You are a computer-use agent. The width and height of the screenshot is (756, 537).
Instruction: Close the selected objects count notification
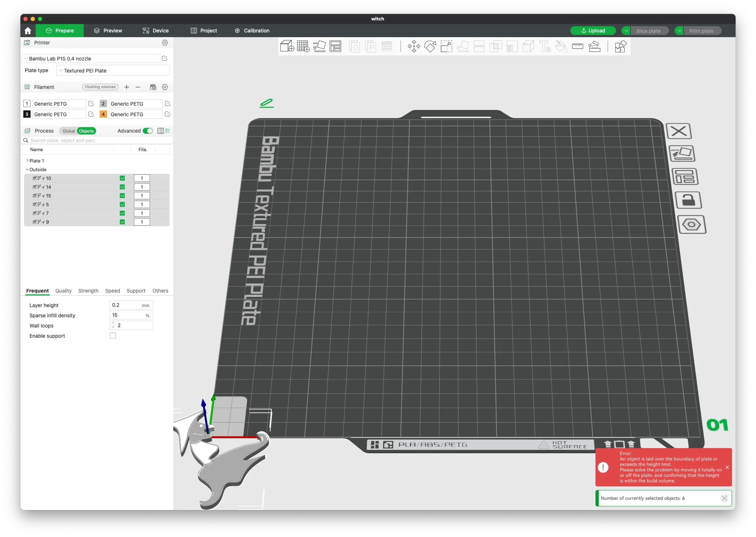pyautogui.click(x=724, y=498)
